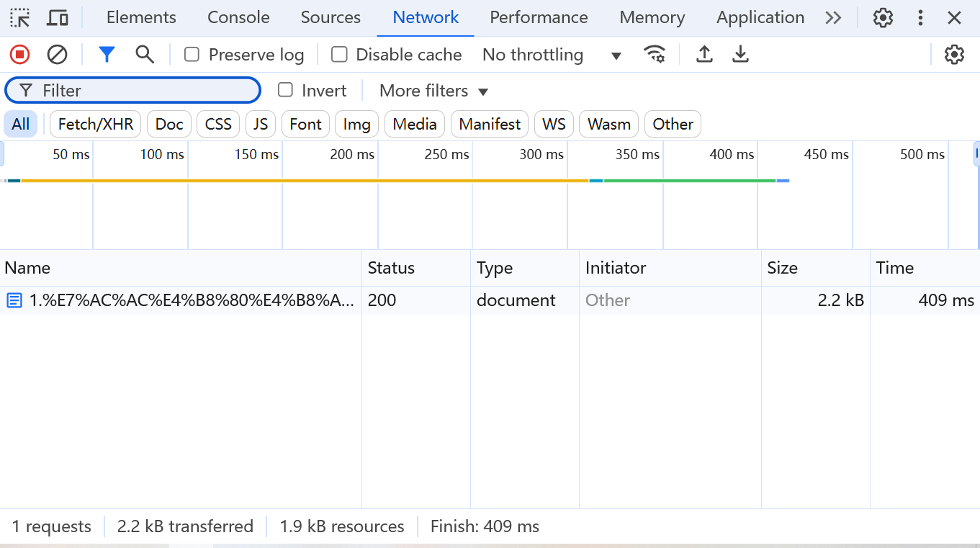Switch to the Console tab

coord(238,17)
